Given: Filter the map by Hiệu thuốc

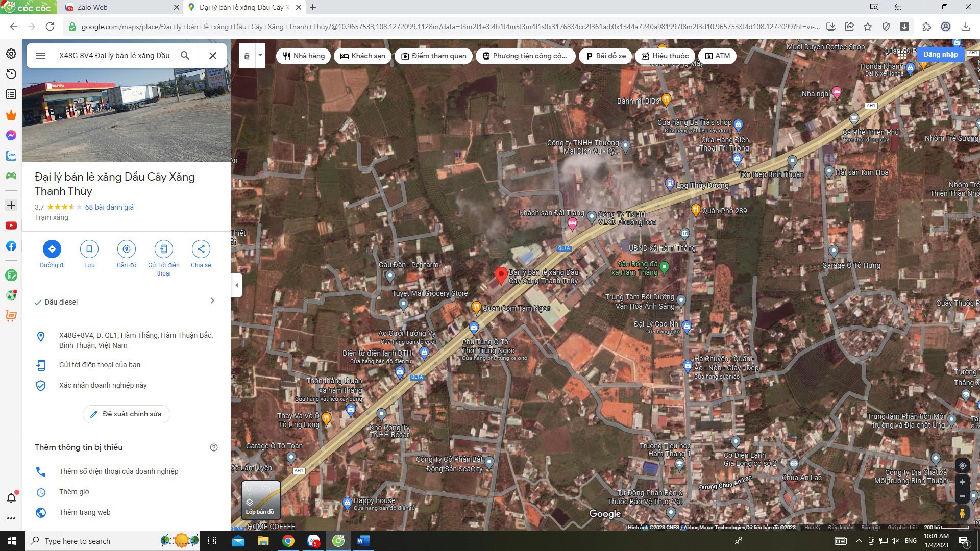Looking at the screenshot, I should coord(666,56).
